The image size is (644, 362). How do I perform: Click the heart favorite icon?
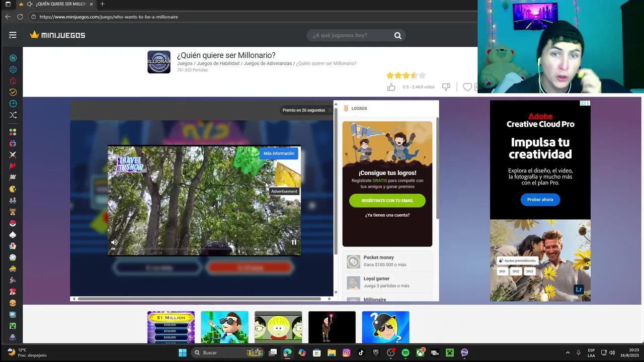click(x=467, y=87)
